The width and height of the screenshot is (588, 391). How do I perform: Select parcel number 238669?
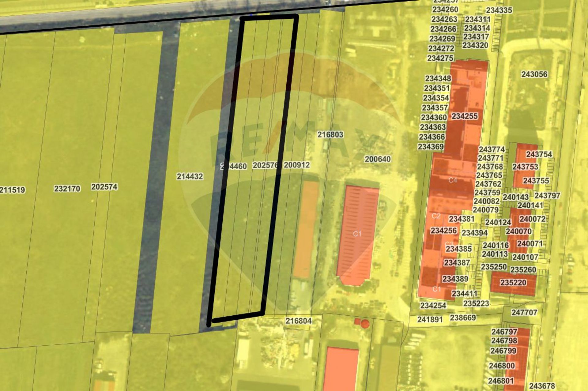point(463,318)
